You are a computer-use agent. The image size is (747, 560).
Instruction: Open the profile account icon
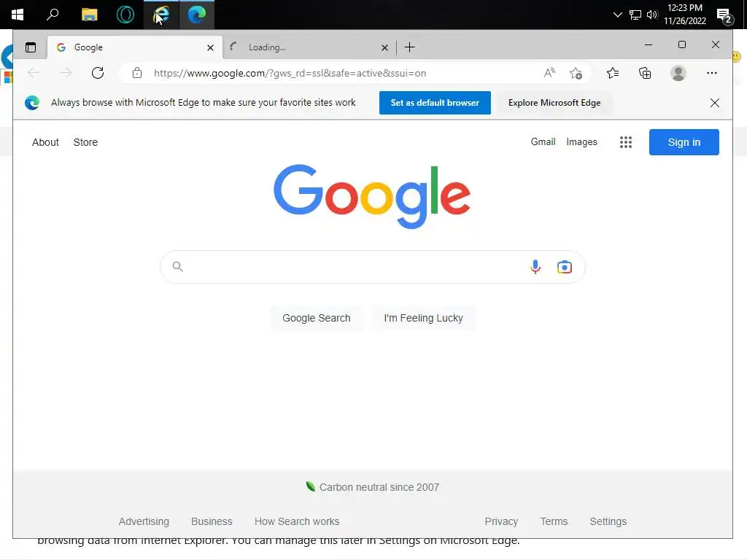coord(678,73)
